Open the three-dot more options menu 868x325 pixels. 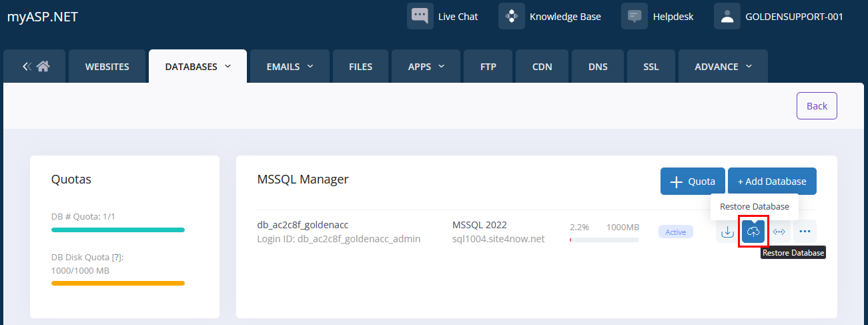click(x=805, y=232)
